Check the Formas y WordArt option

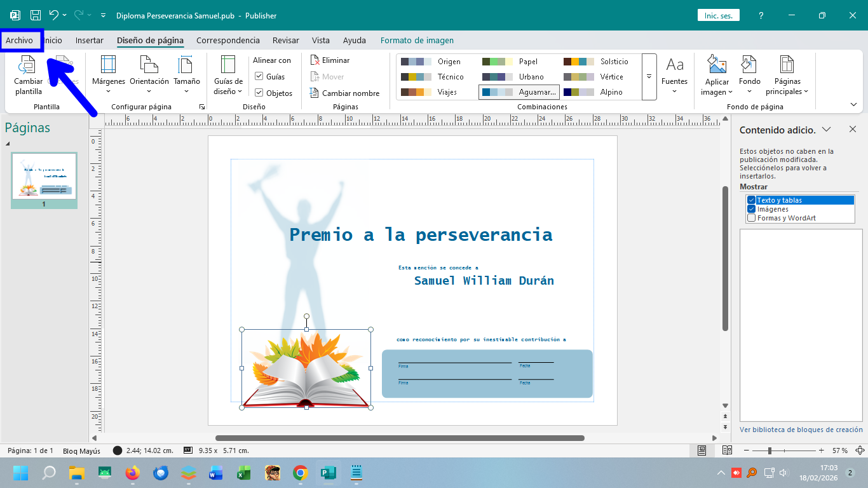point(751,218)
